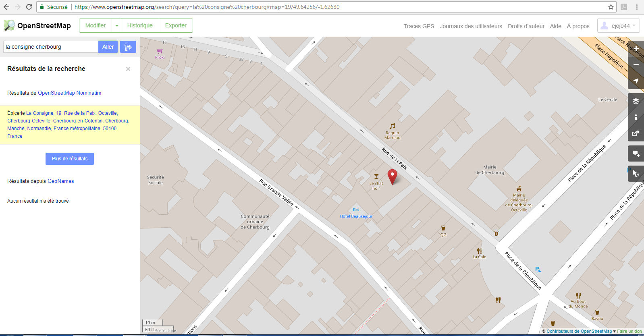Click the directions arrow button beside Aller
644x336 pixels.
coord(128,47)
